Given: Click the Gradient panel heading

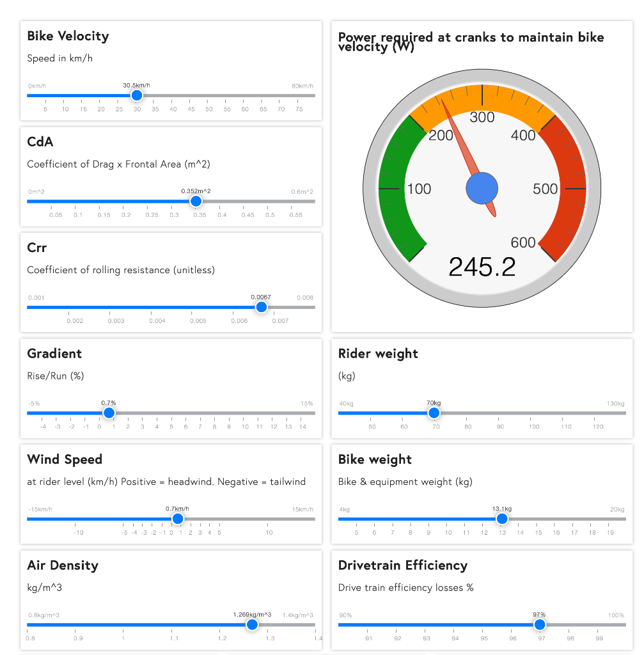Looking at the screenshot, I should point(54,354).
